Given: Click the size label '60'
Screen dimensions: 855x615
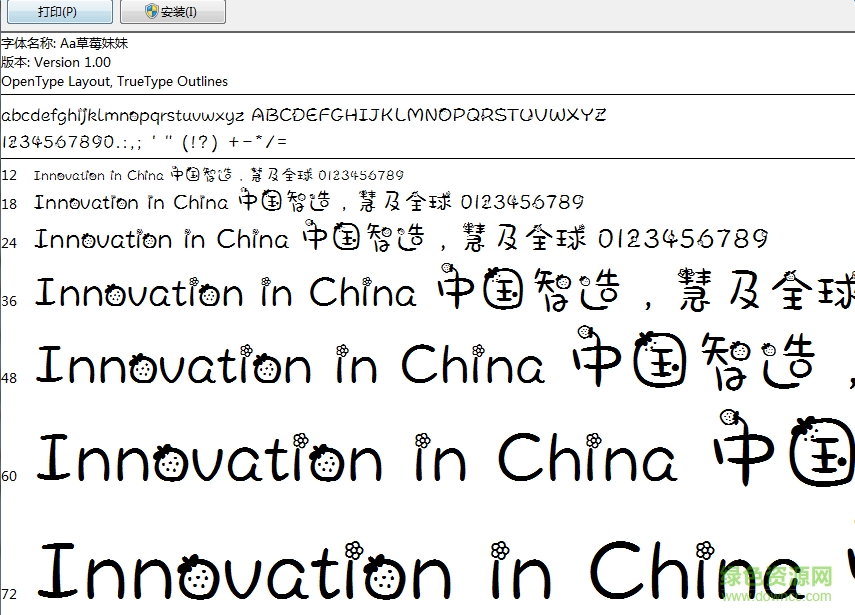Looking at the screenshot, I should (9, 476).
